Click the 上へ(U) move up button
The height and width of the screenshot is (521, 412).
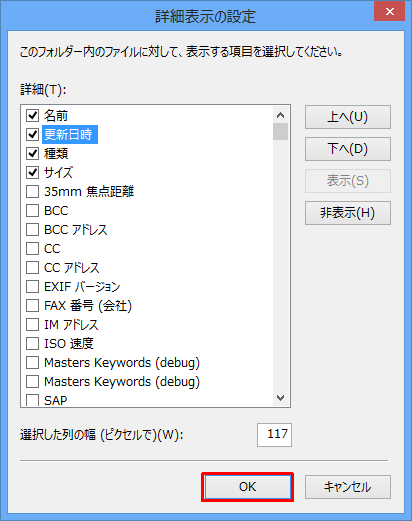point(348,117)
